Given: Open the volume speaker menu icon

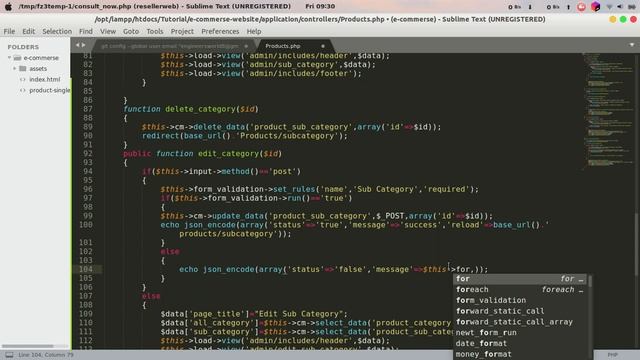Looking at the screenshot, I should pos(620,7).
